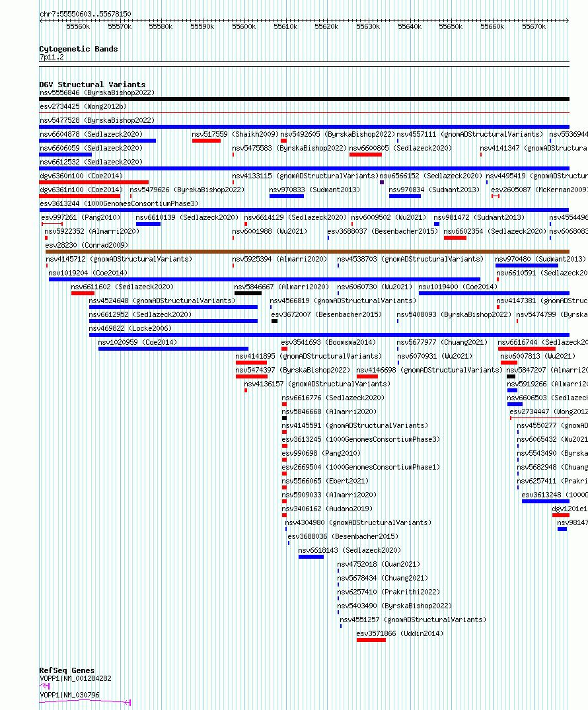Open the dgv6360n100 (Coe2014) variant label
The height and width of the screenshot is (710, 588).
point(81,176)
